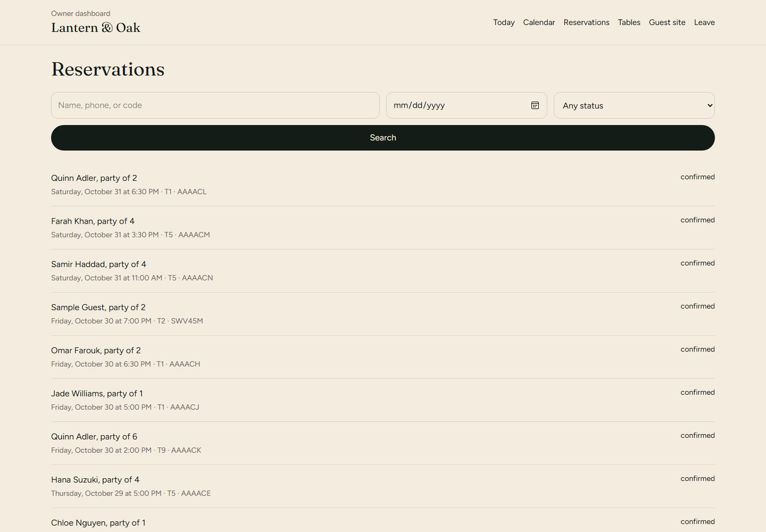Open the Today nav item
Image resolution: width=766 pixels, height=532 pixels.
pos(504,22)
